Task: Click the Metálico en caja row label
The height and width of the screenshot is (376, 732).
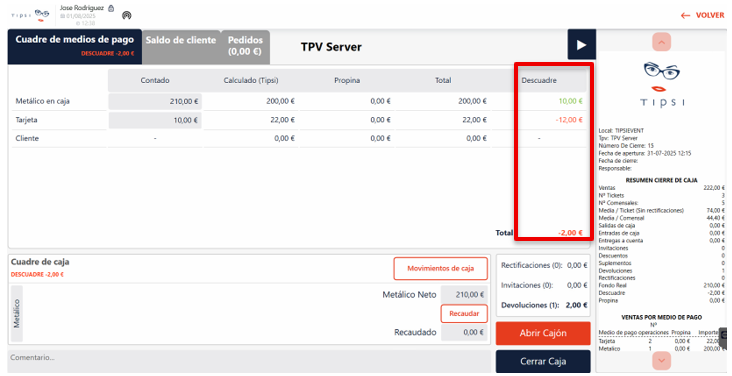Action: coord(42,101)
